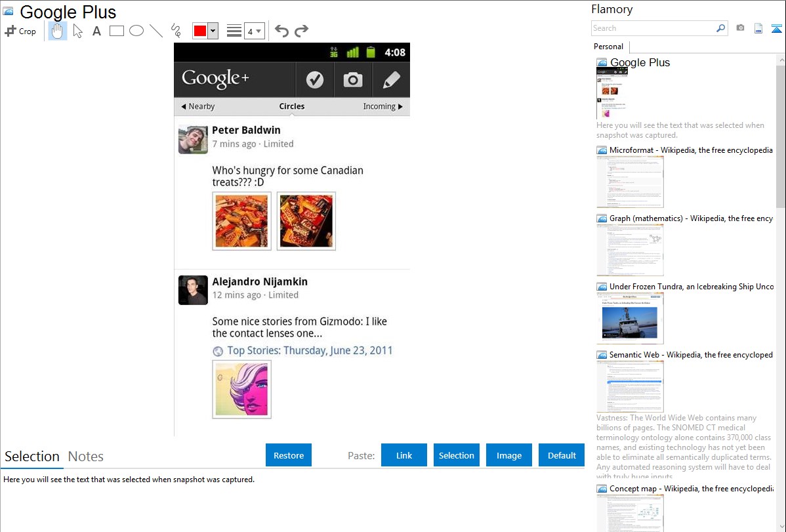Activate the hand pan tool
The height and width of the screenshot is (532, 786).
[x=58, y=31]
